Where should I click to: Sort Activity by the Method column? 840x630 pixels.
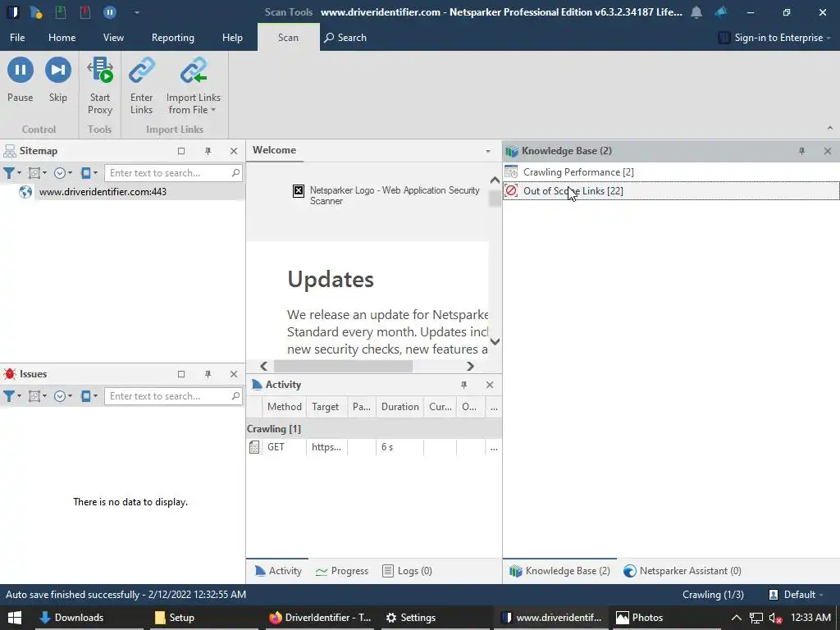point(284,407)
